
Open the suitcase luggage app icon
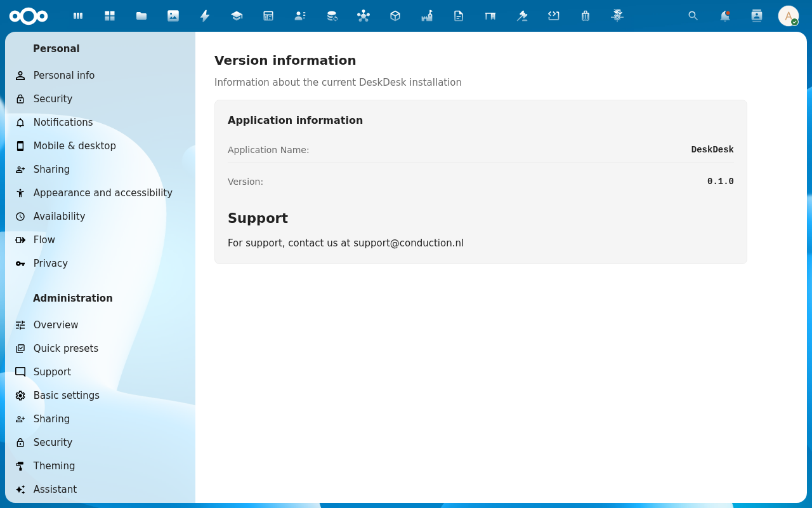point(586,16)
